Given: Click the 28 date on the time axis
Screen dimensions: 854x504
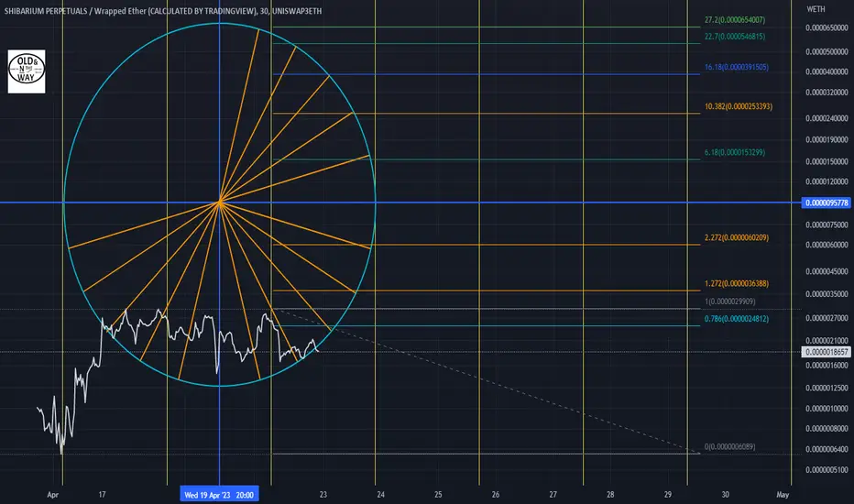Looking at the screenshot, I should [610, 495].
